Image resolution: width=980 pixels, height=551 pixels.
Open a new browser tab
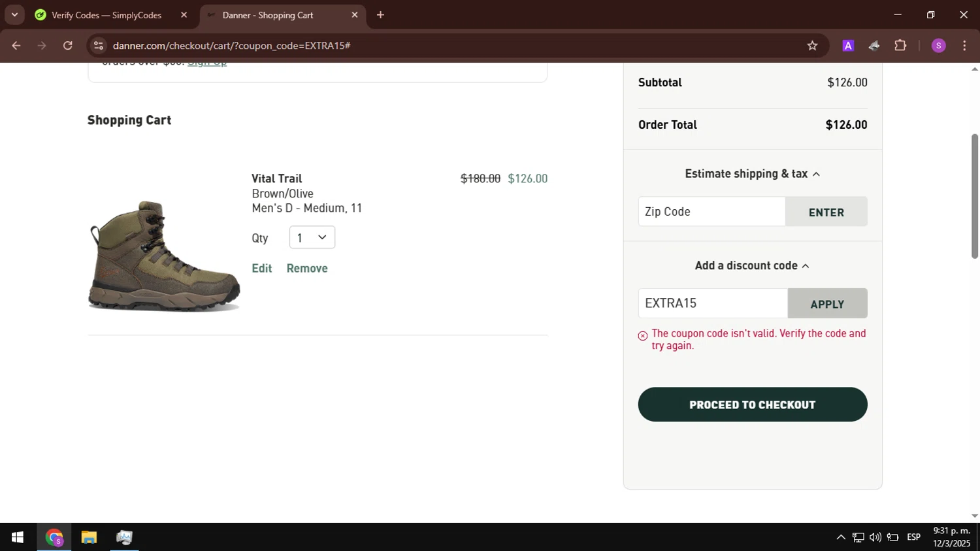380,15
